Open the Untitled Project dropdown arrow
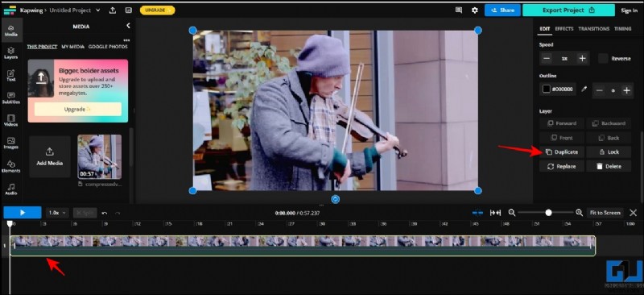This screenshot has width=644, height=295. [x=97, y=10]
